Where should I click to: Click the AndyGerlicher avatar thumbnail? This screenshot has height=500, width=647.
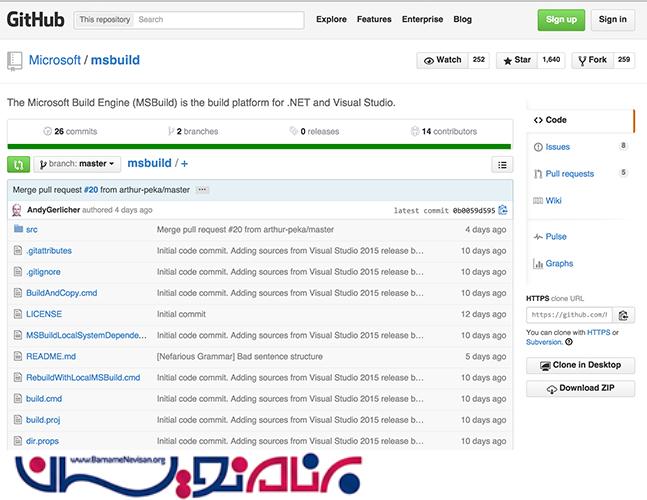[x=17, y=210]
